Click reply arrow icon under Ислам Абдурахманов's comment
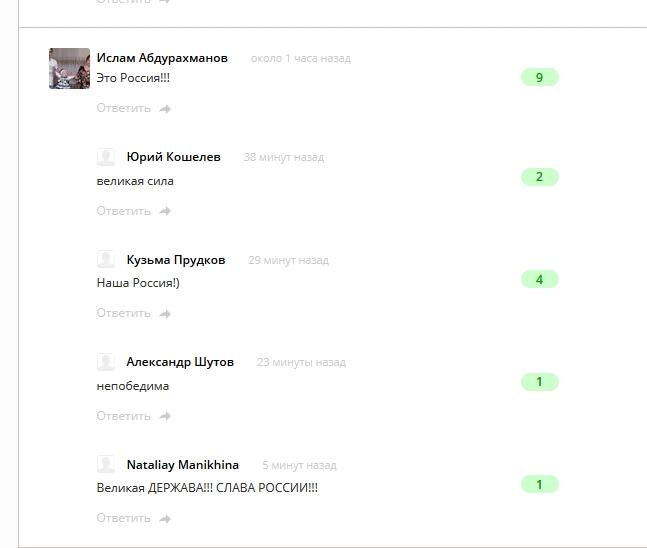Screen dimensions: 647x548 [165, 109]
